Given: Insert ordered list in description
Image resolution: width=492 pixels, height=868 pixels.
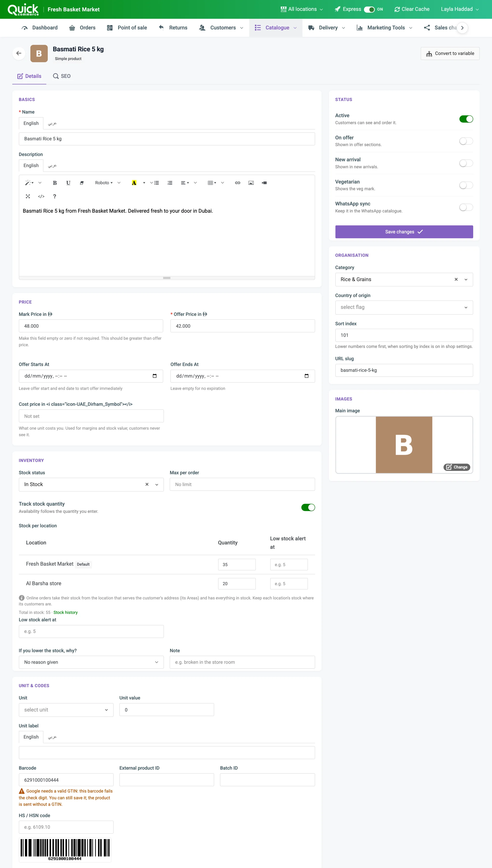Looking at the screenshot, I should 170,183.
